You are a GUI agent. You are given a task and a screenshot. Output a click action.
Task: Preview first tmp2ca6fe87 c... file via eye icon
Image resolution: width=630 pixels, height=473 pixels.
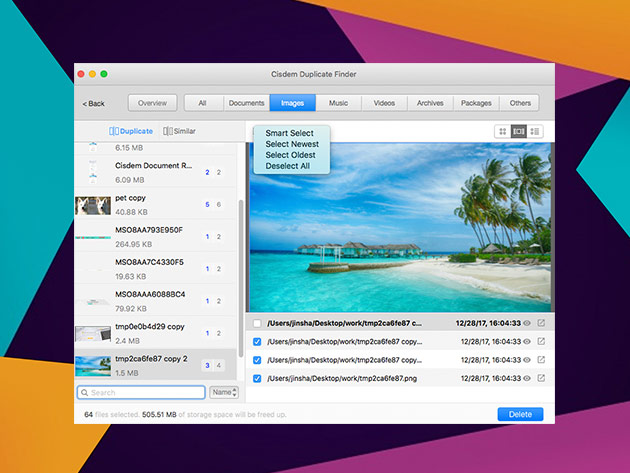527,323
